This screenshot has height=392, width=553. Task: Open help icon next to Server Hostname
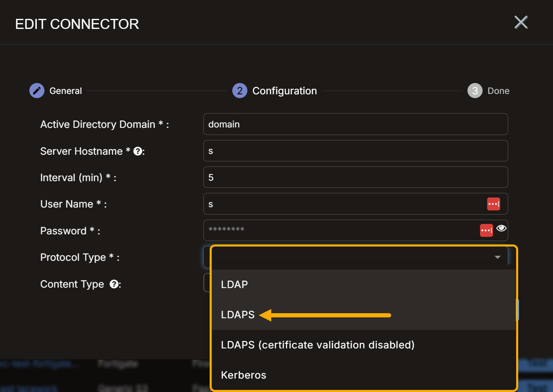pos(138,151)
